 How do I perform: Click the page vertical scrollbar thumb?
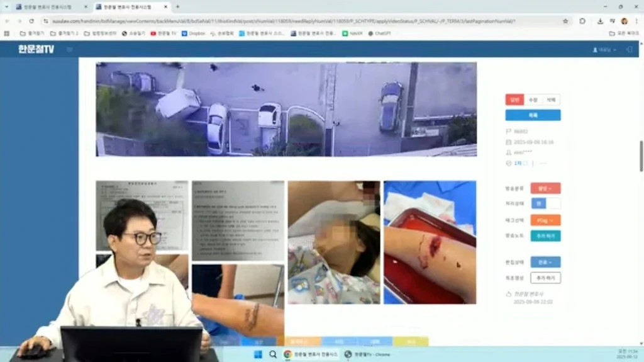pyautogui.click(x=641, y=156)
